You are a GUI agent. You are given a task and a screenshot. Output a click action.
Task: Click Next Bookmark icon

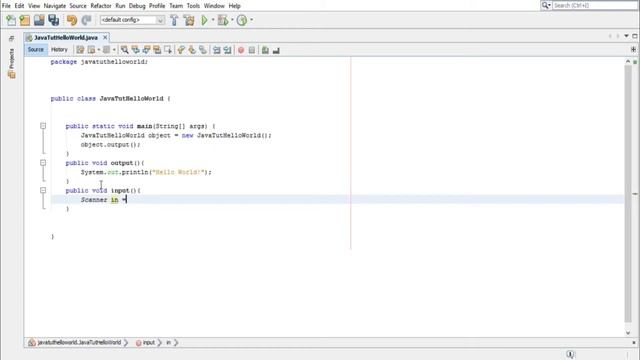[x=192, y=50]
